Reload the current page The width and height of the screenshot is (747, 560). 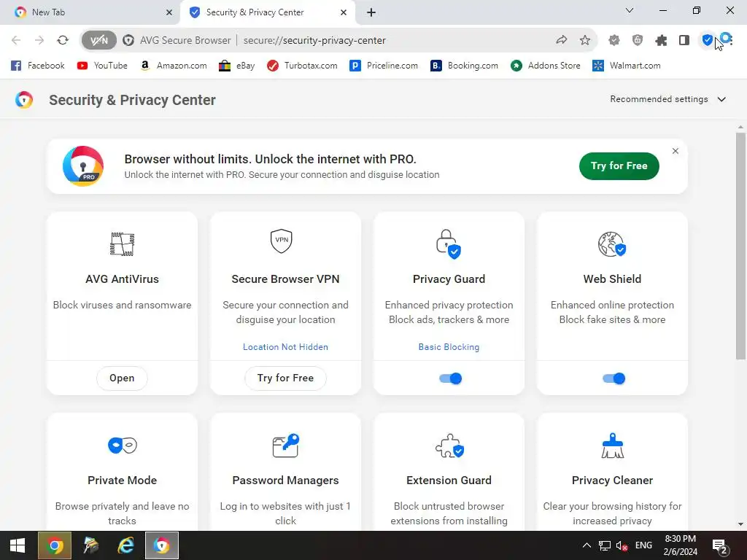coord(63,41)
